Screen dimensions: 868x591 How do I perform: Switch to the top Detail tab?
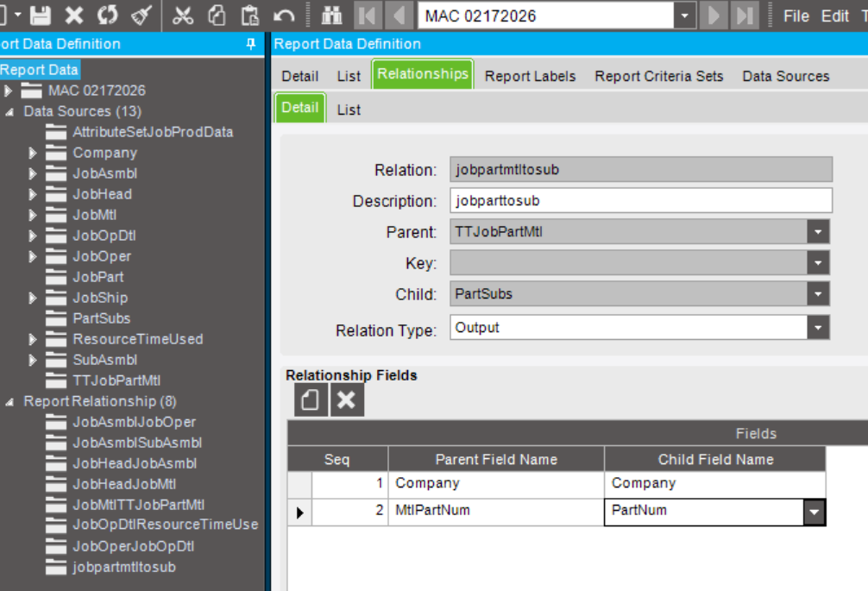pos(300,76)
